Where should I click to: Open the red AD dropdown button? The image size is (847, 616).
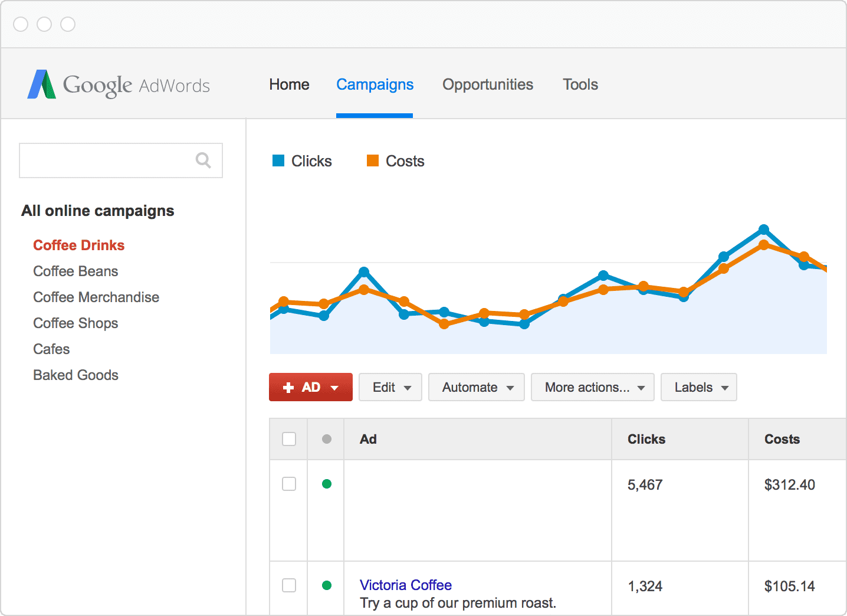311,387
